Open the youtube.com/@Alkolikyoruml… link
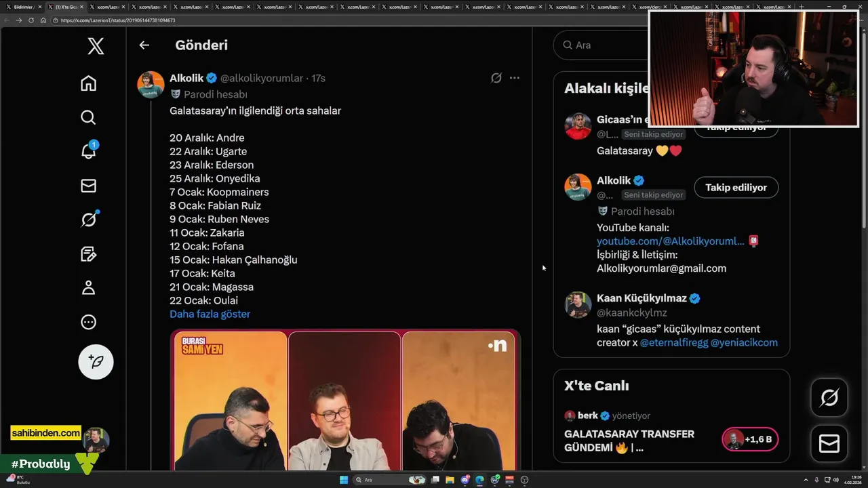This screenshot has height=488, width=868. coord(671,241)
